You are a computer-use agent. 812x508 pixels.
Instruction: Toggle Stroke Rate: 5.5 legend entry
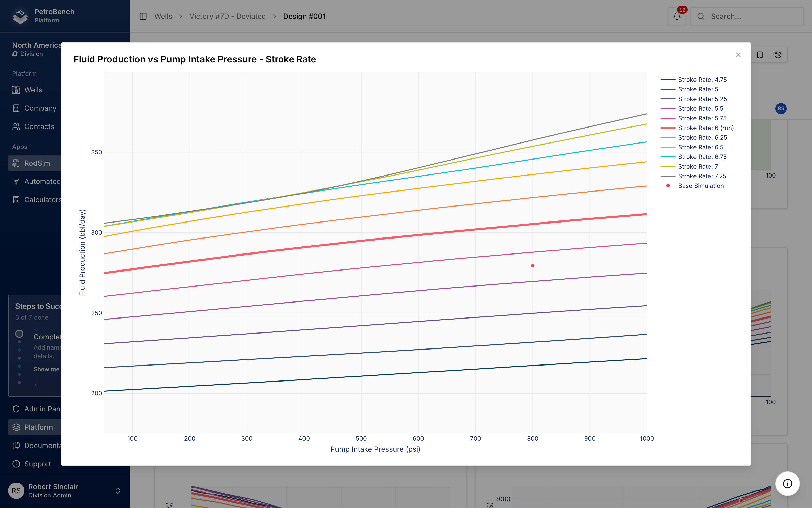pyautogui.click(x=691, y=108)
